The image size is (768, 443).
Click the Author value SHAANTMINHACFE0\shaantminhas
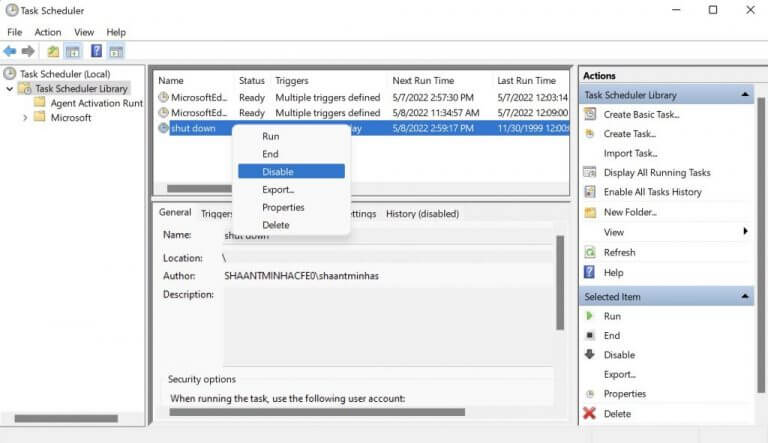301,276
